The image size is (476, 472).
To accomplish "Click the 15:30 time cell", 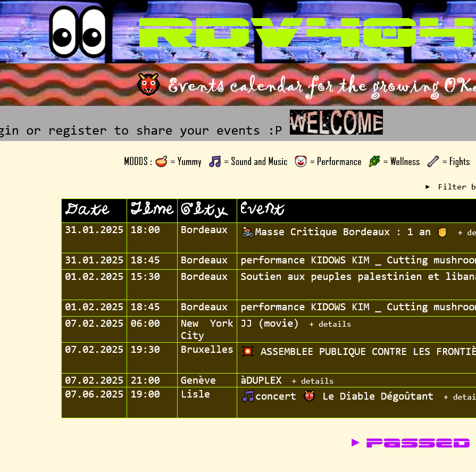I will coord(152,285).
